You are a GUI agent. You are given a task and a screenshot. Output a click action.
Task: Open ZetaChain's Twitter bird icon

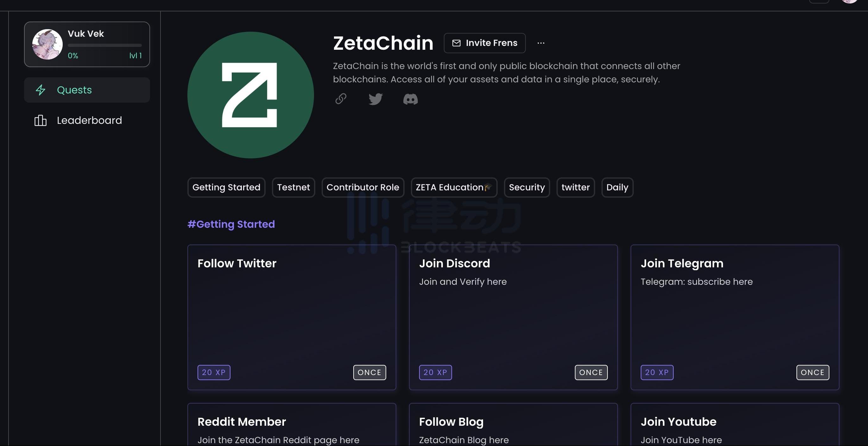[375, 99]
